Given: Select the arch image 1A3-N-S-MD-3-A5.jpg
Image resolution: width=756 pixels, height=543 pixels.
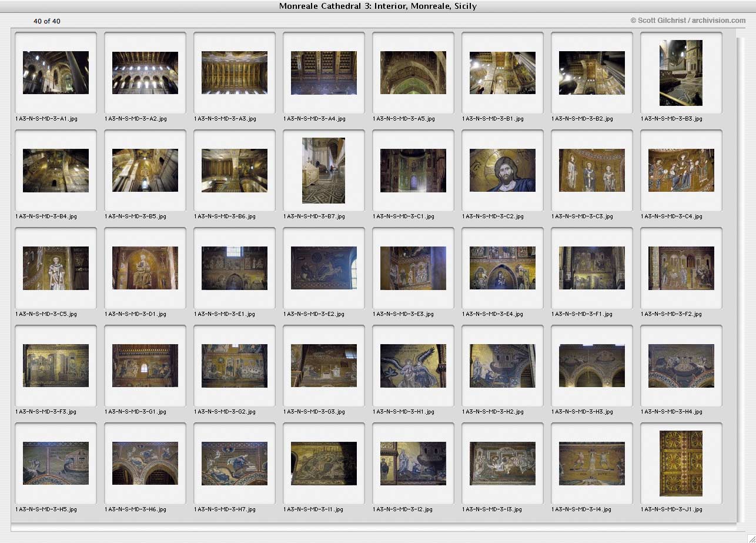Looking at the screenshot, I should [x=413, y=72].
